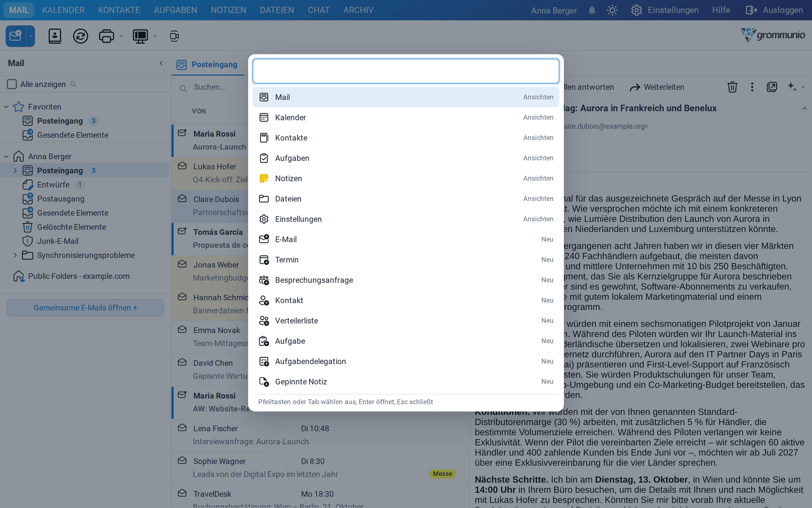Click the refresh/synchronize icon
This screenshot has height=508, width=812.
coord(81,36)
